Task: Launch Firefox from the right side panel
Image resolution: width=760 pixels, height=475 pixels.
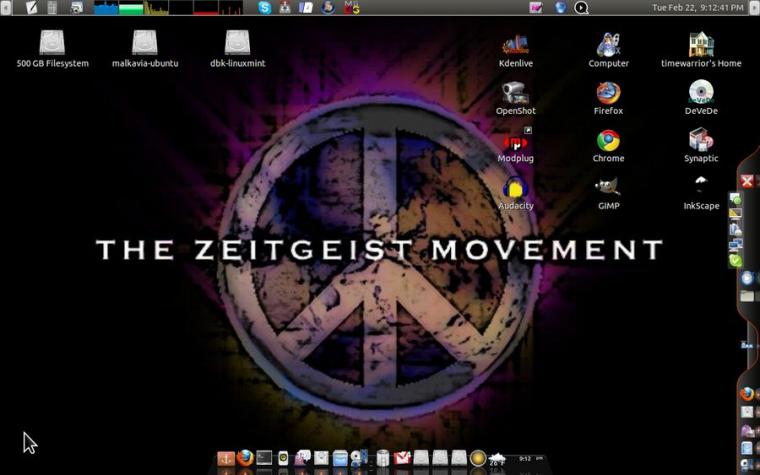Action: click(x=747, y=394)
